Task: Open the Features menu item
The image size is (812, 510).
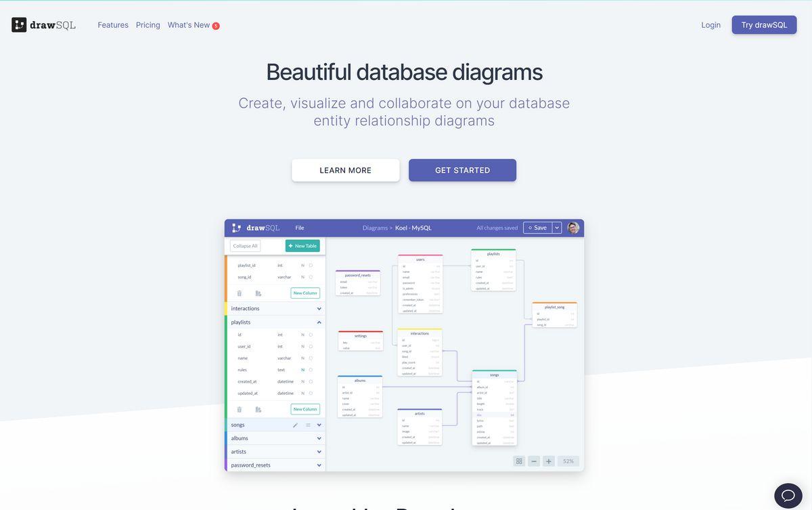Action: pos(113,25)
